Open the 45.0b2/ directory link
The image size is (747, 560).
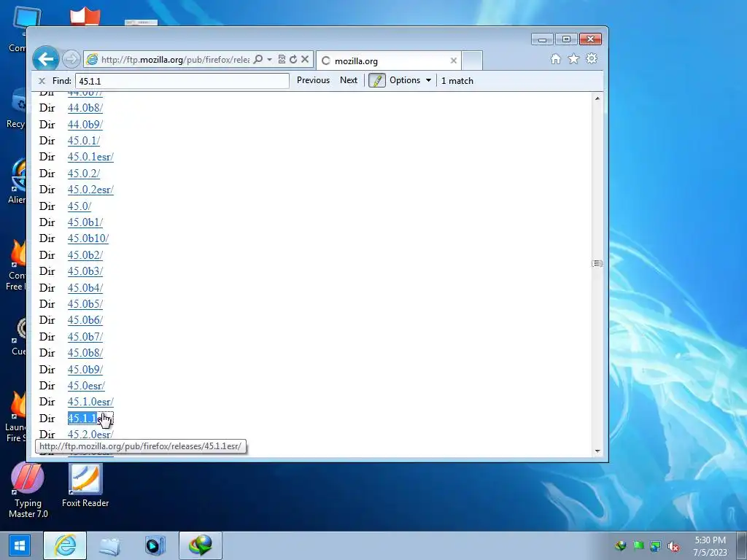click(85, 255)
